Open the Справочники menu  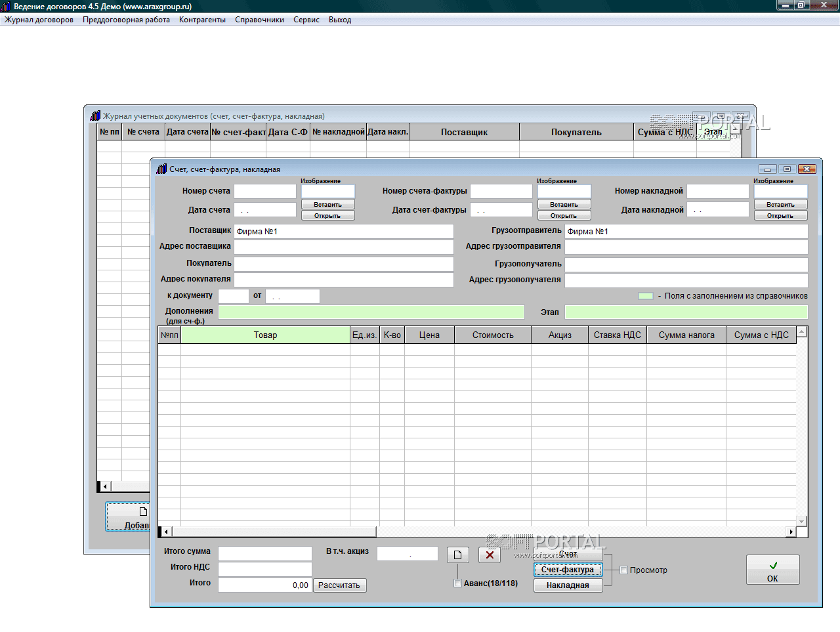pos(259,20)
